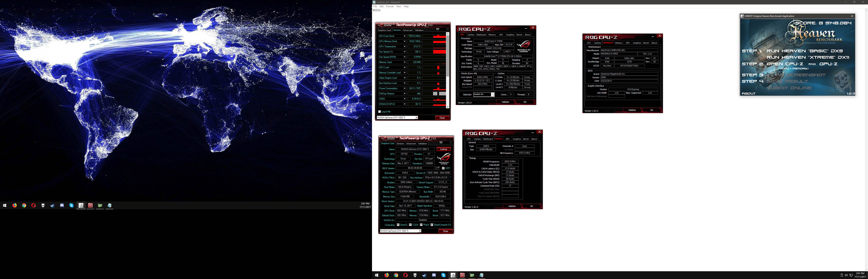Click the Bus Interface question mark icon

pos(450,178)
